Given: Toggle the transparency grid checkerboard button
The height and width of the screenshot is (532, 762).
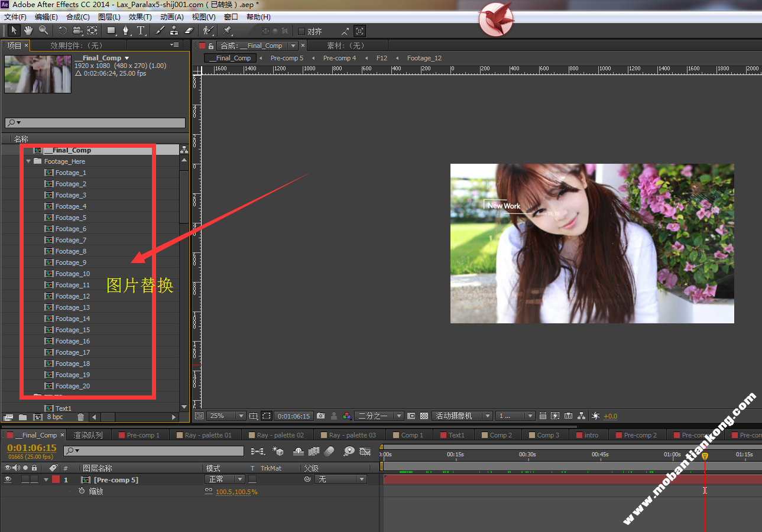Looking at the screenshot, I should [424, 416].
